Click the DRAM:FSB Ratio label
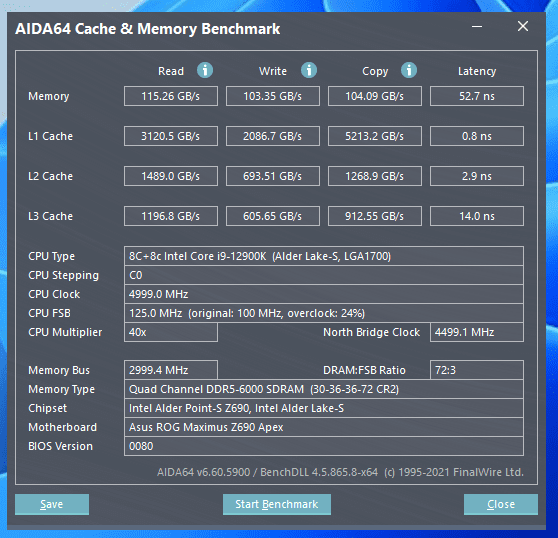 click(364, 370)
